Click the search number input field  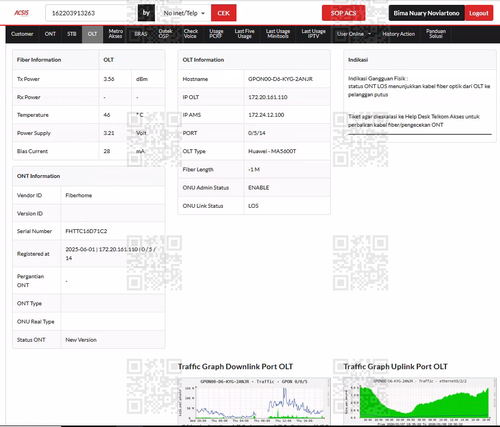click(x=90, y=13)
